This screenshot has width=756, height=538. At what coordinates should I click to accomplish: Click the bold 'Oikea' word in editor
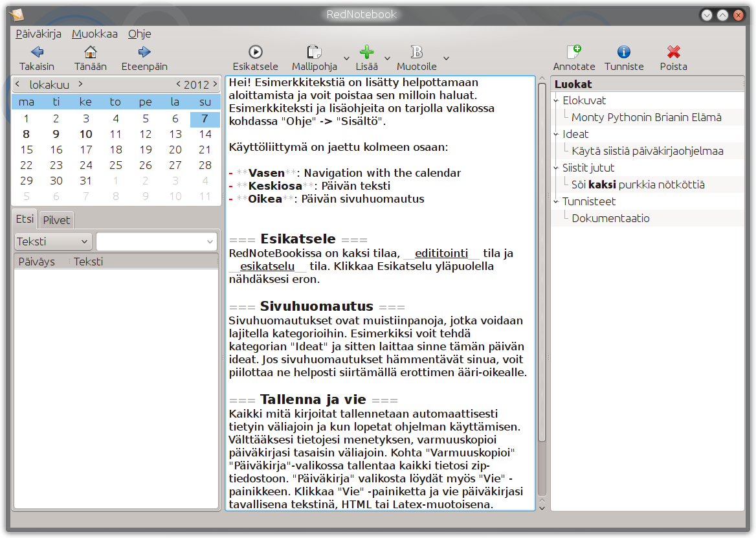point(265,199)
